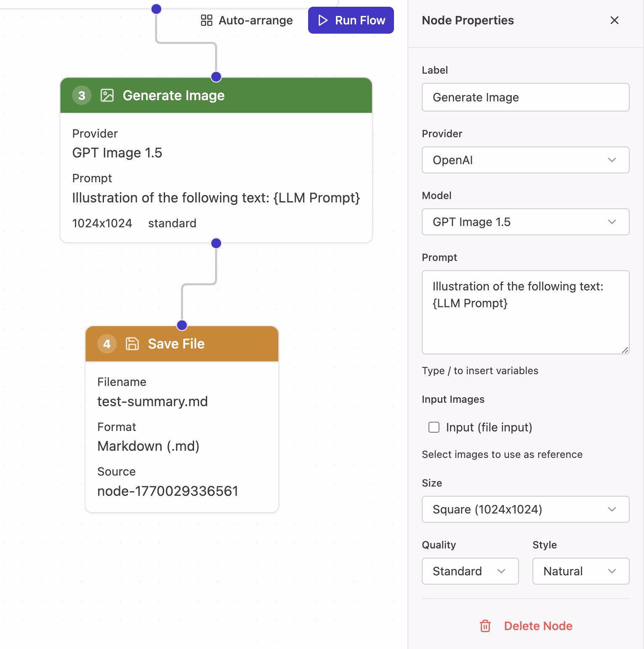This screenshot has width=644, height=649.
Task: Open the Model dropdown showing GPT Image 1.5
Action: [x=525, y=222]
